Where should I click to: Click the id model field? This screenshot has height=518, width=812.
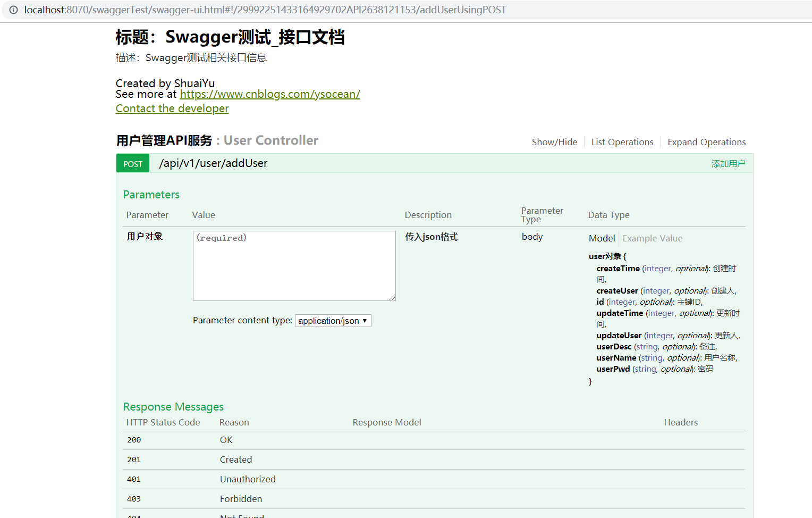(600, 302)
